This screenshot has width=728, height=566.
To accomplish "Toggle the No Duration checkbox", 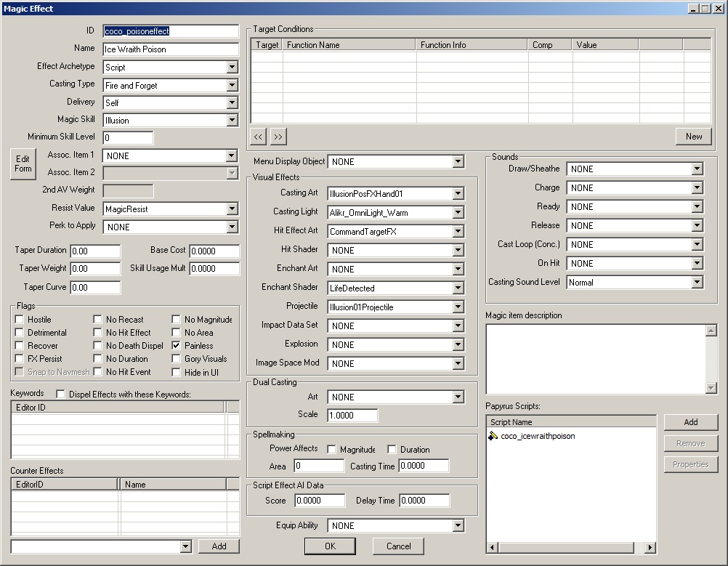I will tap(98, 359).
